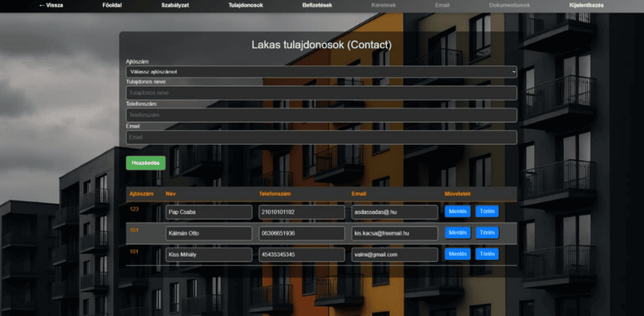644x316 pixels.
Task: Click into the empty Telefonszám form field
Action: pyautogui.click(x=321, y=115)
